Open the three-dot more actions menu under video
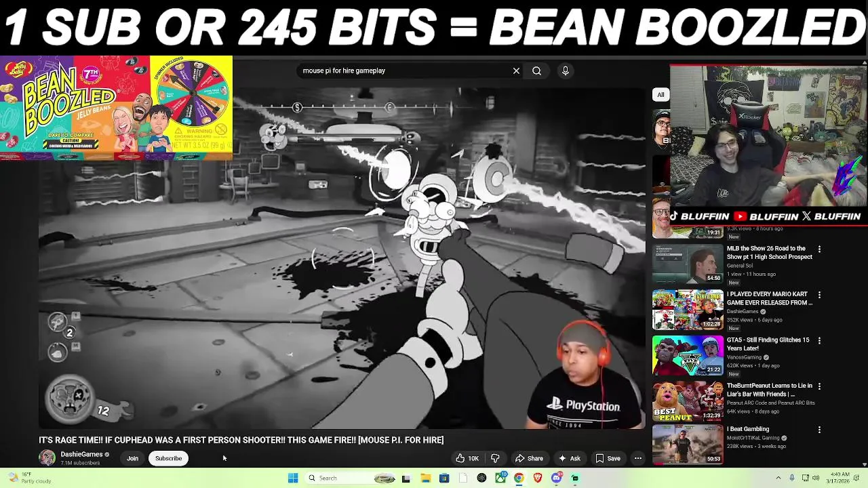Viewport: 868px width, 488px height. click(x=637, y=458)
